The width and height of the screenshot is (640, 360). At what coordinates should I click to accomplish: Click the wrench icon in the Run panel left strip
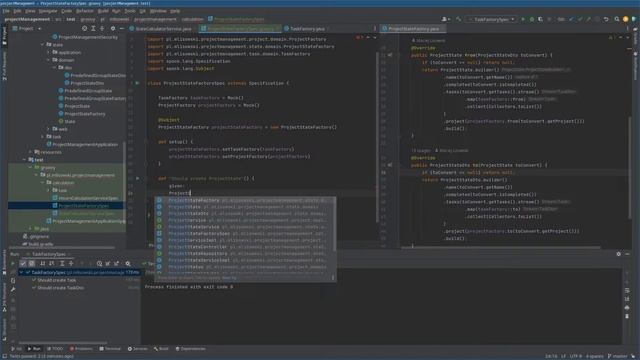[13, 289]
